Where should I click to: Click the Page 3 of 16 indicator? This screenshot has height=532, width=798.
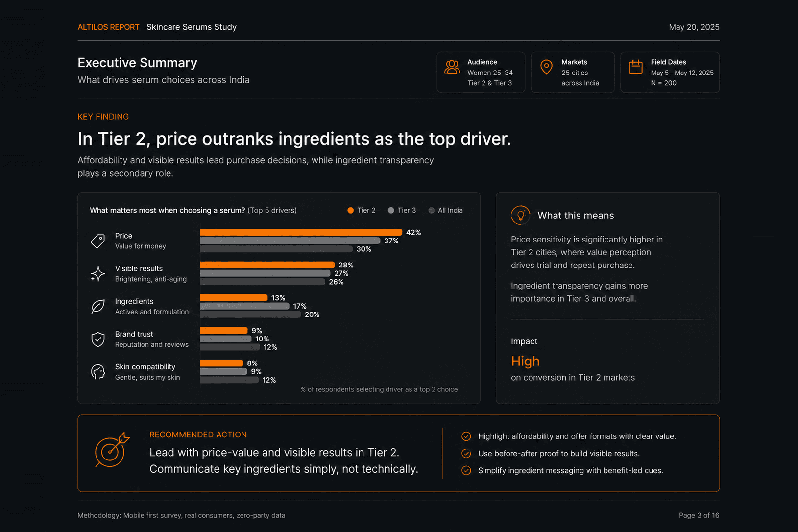click(699, 516)
